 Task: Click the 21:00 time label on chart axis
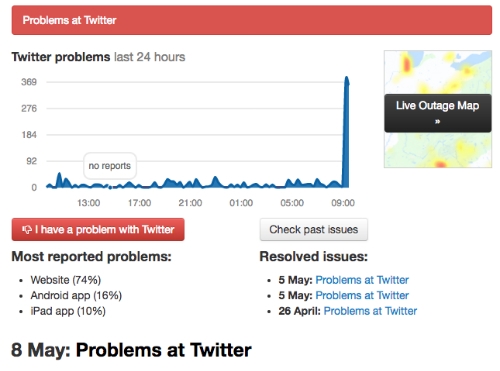point(190,203)
